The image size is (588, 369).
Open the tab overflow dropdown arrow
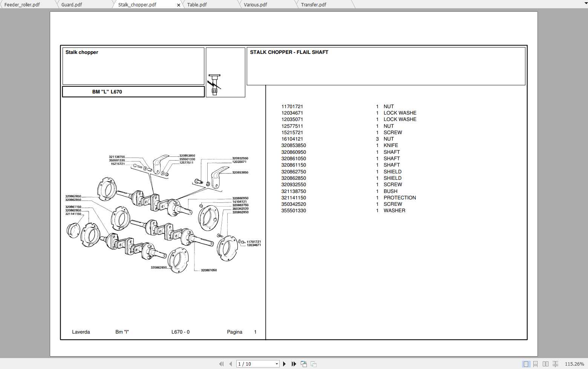click(x=585, y=3)
